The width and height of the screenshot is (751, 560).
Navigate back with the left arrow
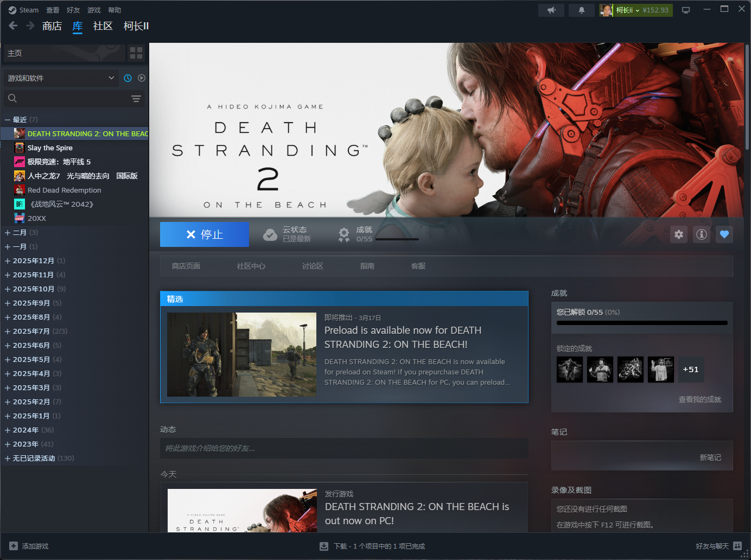(13, 26)
